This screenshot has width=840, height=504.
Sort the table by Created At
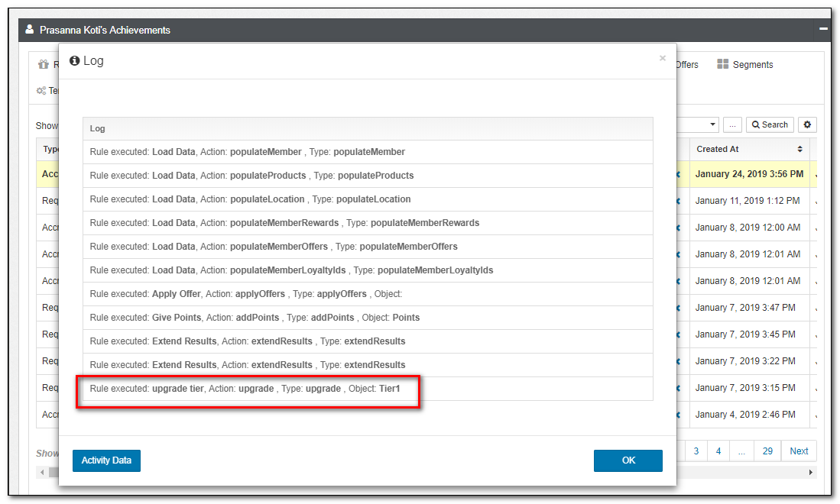coord(748,149)
